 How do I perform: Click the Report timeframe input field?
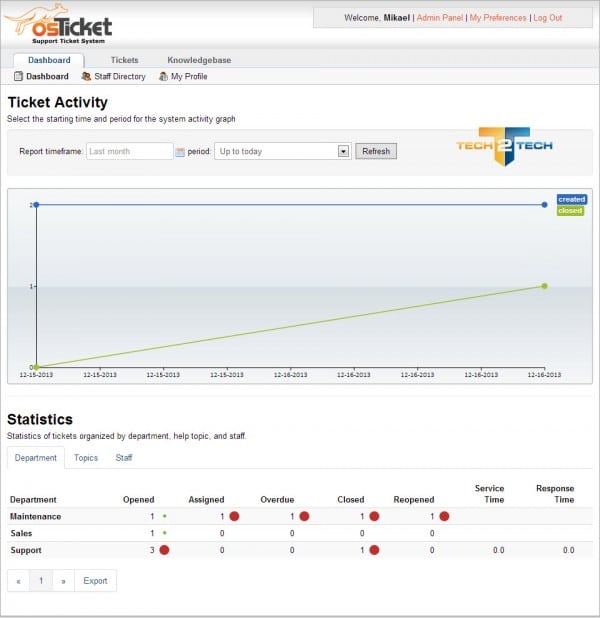[128, 151]
